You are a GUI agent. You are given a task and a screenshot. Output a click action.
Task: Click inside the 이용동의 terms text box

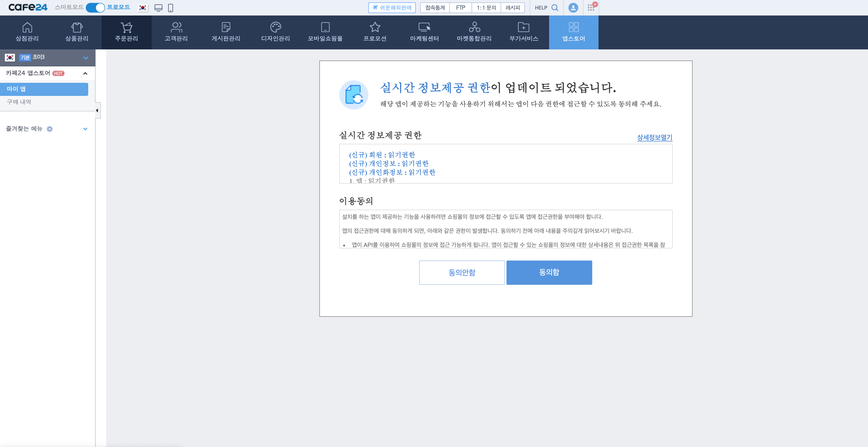tap(506, 229)
